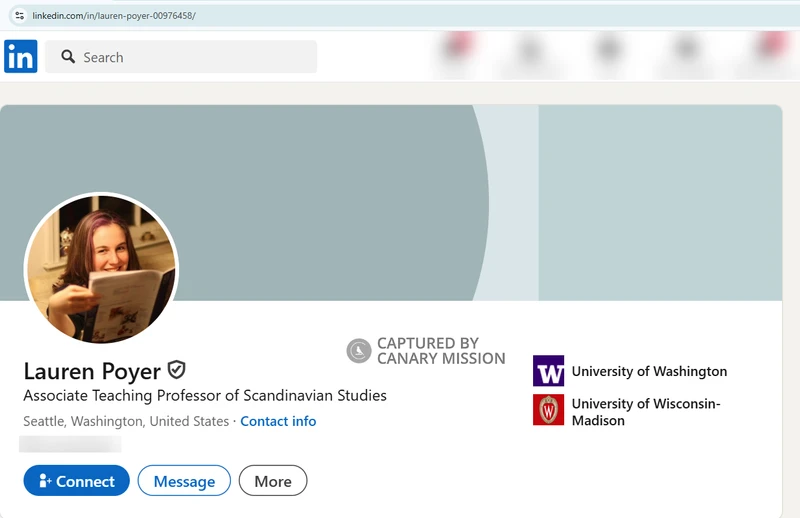800x518 pixels.
Task: Click the verification shield badge beside the name
Action: click(x=177, y=370)
